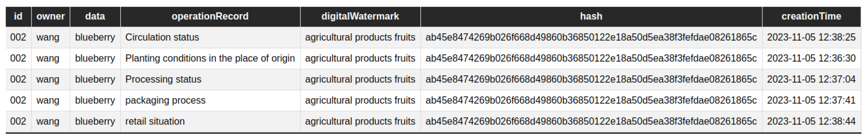Click the hash value in the retail situation row

(x=591, y=121)
